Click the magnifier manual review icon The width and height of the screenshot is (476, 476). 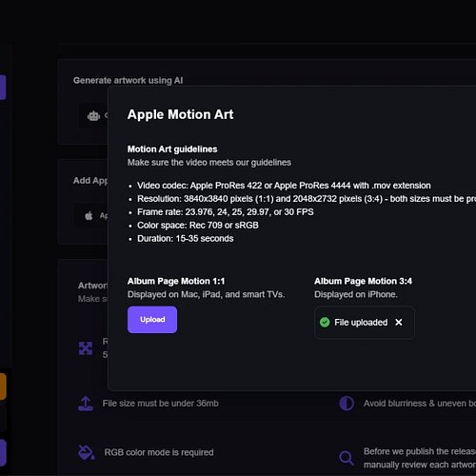pyautogui.click(x=347, y=458)
